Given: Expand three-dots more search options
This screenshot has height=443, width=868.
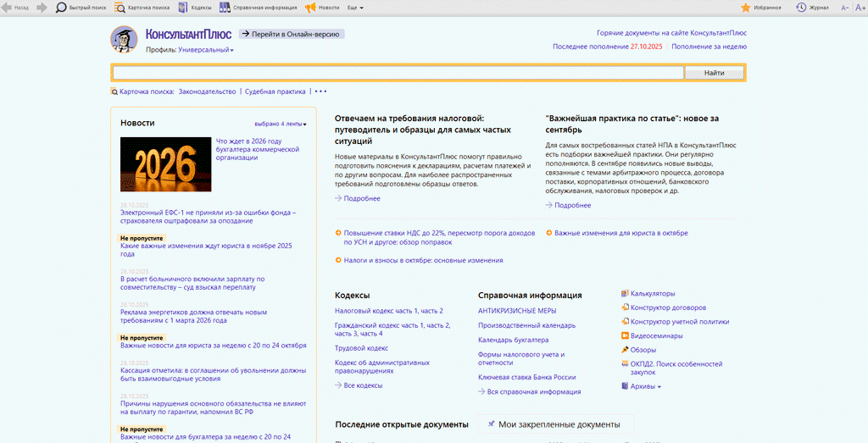Looking at the screenshot, I should [x=321, y=91].
